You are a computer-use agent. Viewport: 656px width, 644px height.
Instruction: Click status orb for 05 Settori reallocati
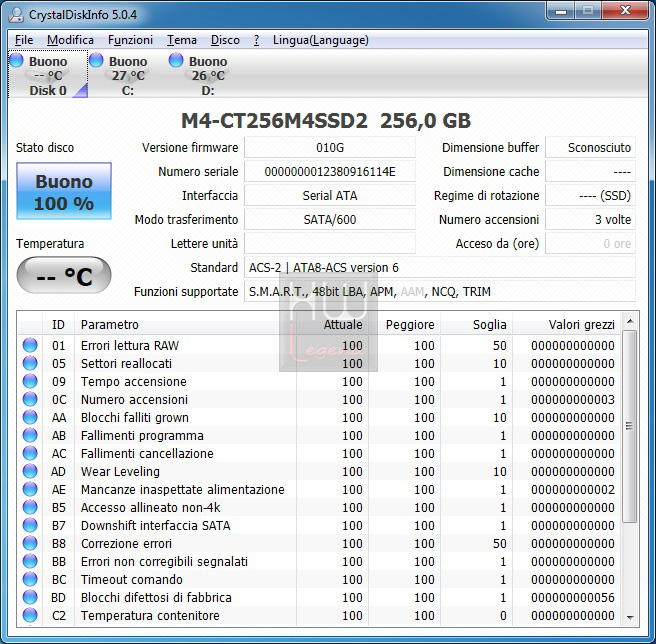[30, 363]
